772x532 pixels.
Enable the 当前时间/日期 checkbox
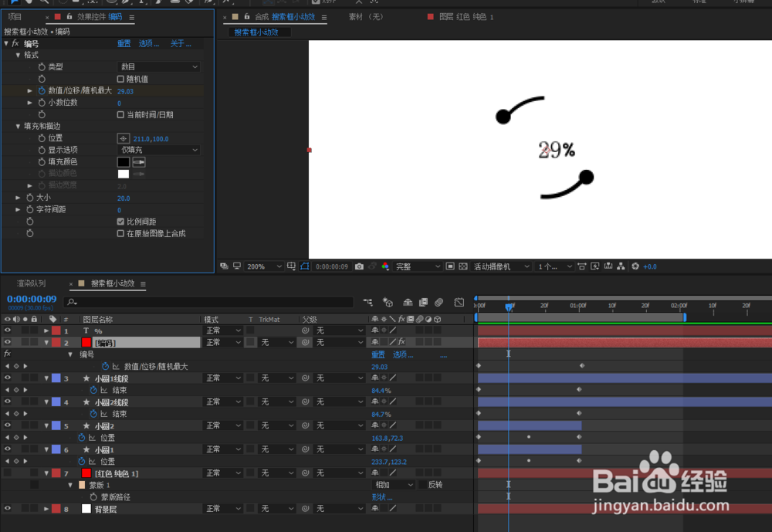coord(120,115)
